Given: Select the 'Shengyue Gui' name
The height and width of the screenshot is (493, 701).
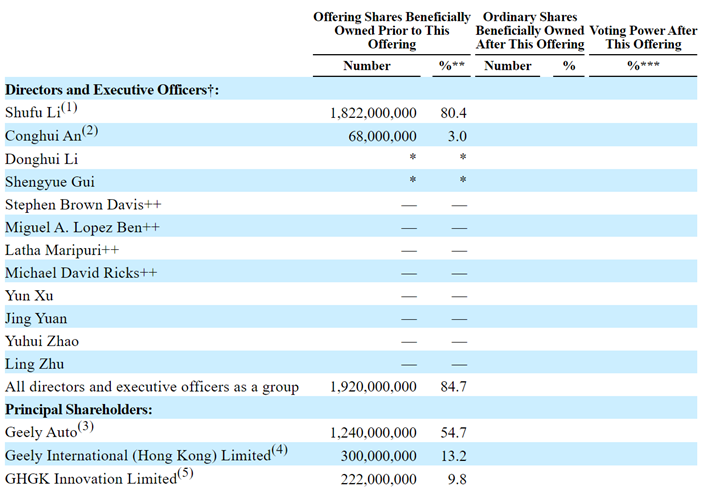Looking at the screenshot, I should click(x=50, y=181).
